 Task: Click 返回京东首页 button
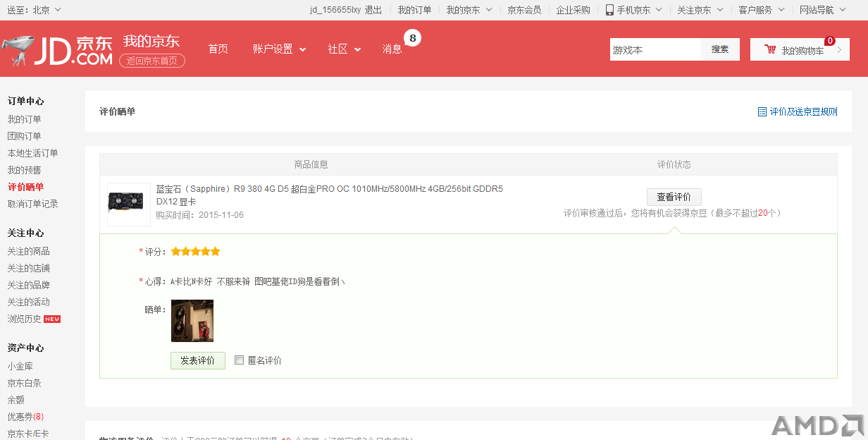click(x=152, y=61)
